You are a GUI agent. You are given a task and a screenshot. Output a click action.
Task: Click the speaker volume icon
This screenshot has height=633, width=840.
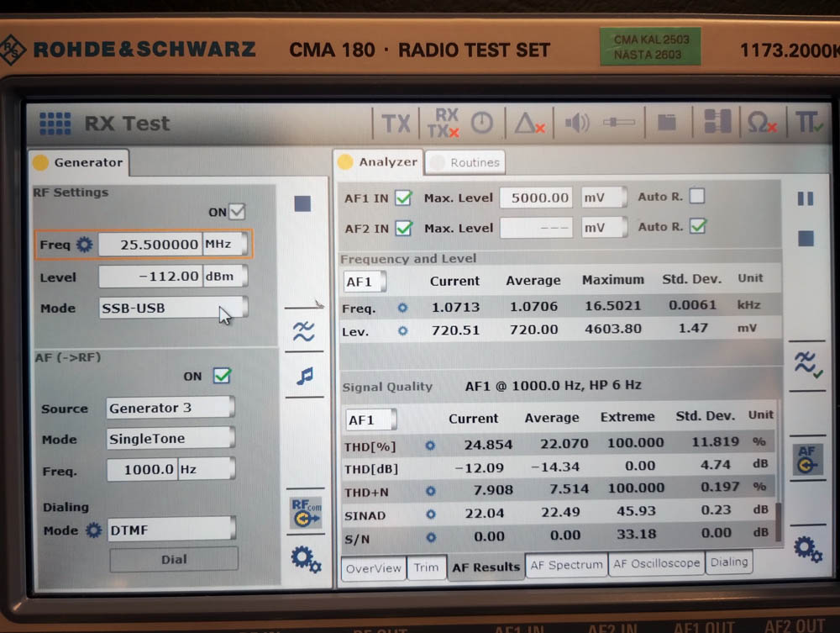pyautogui.click(x=577, y=123)
